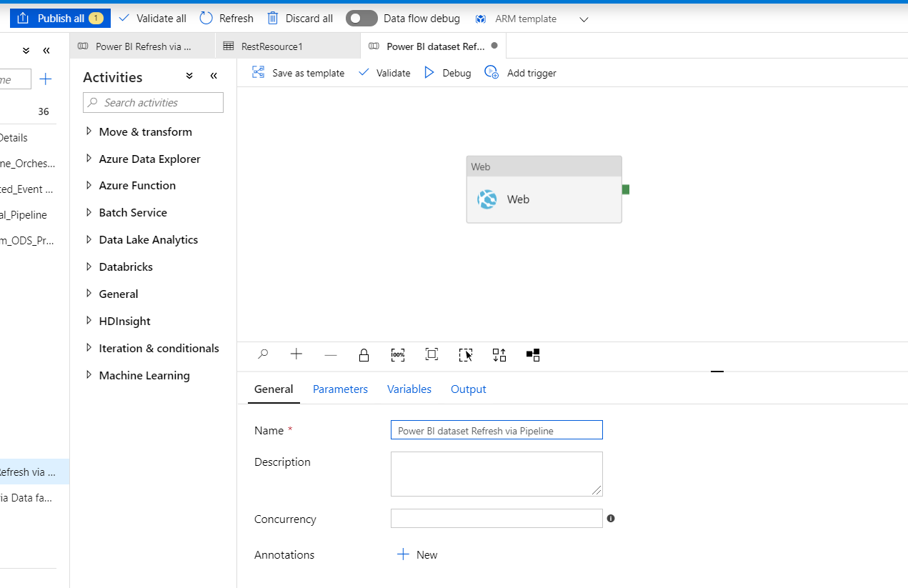Lock the canvas with the padlock icon

coord(364,354)
